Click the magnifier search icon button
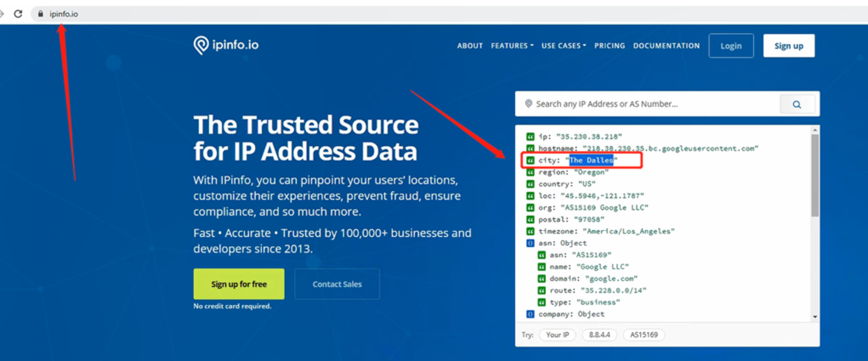 pos(797,104)
